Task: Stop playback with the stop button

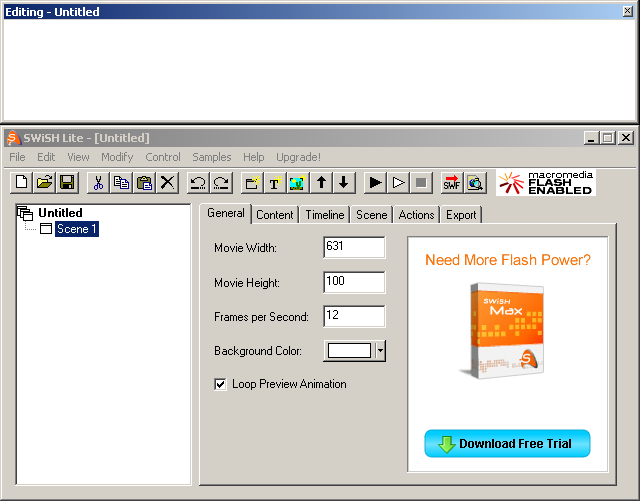Action: click(421, 182)
